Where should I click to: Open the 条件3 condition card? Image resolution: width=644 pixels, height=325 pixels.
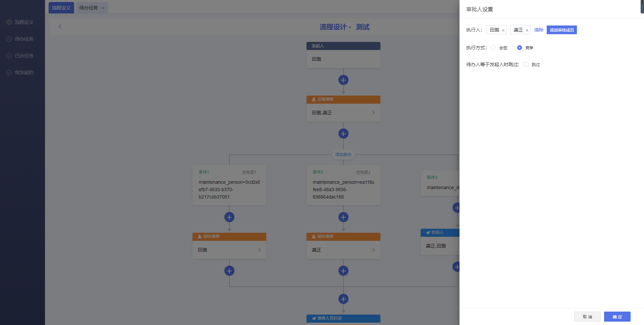coord(440,183)
